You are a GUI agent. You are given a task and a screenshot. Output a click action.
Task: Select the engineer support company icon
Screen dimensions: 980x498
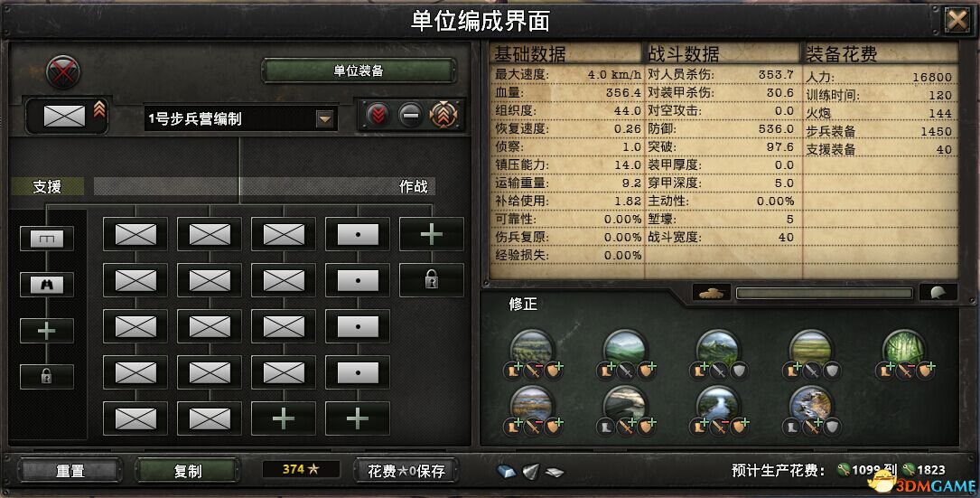coord(47,239)
